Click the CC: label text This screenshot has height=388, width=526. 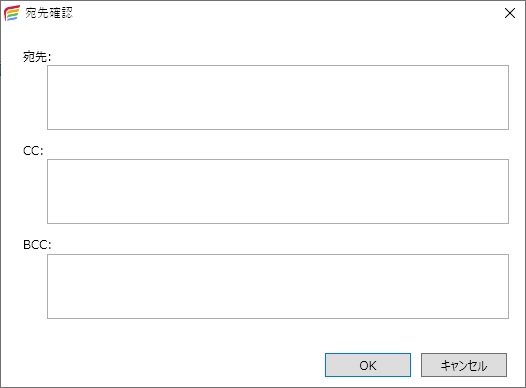[x=33, y=151]
